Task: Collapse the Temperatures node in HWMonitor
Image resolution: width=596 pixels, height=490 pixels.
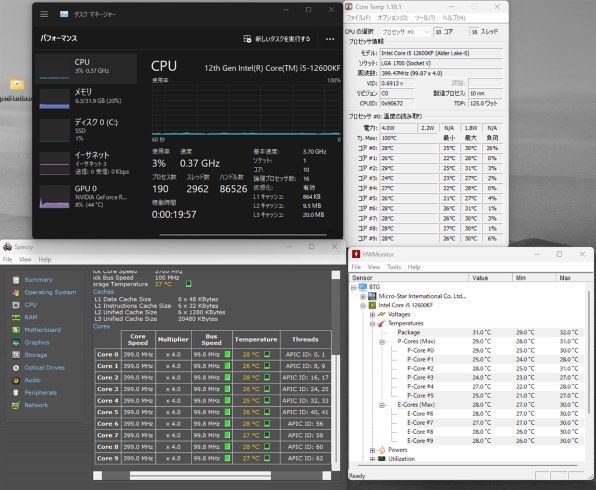Action: (x=372, y=324)
